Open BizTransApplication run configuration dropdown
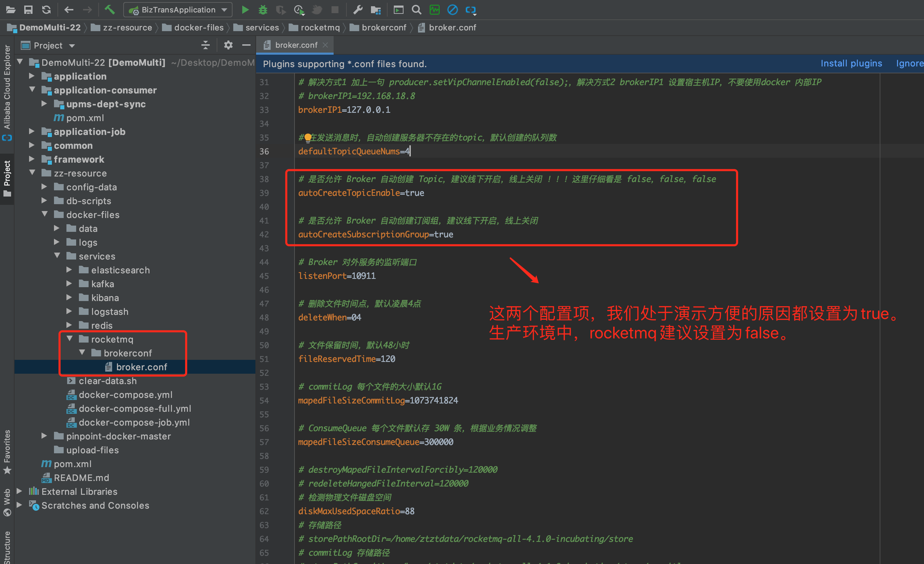The image size is (924, 564). pos(178,10)
